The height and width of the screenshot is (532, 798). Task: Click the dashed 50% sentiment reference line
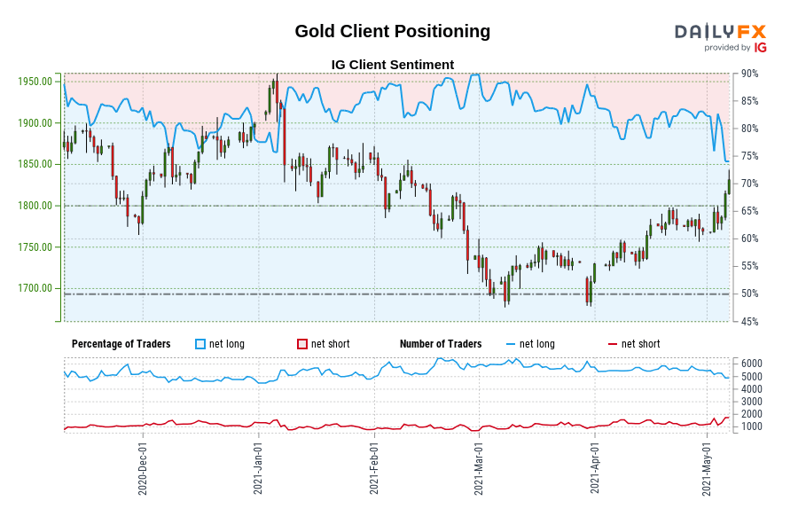[x=397, y=294]
